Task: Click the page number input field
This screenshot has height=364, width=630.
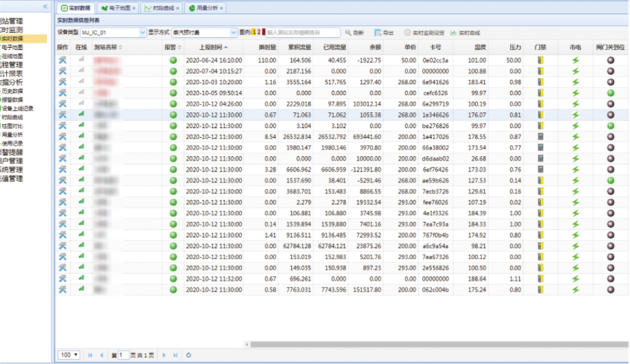Action: point(123,355)
